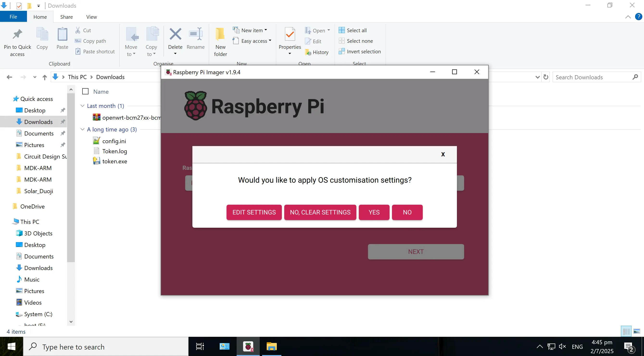Click Copy path in ribbon
644x356 pixels.
pyautogui.click(x=90, y=41)
